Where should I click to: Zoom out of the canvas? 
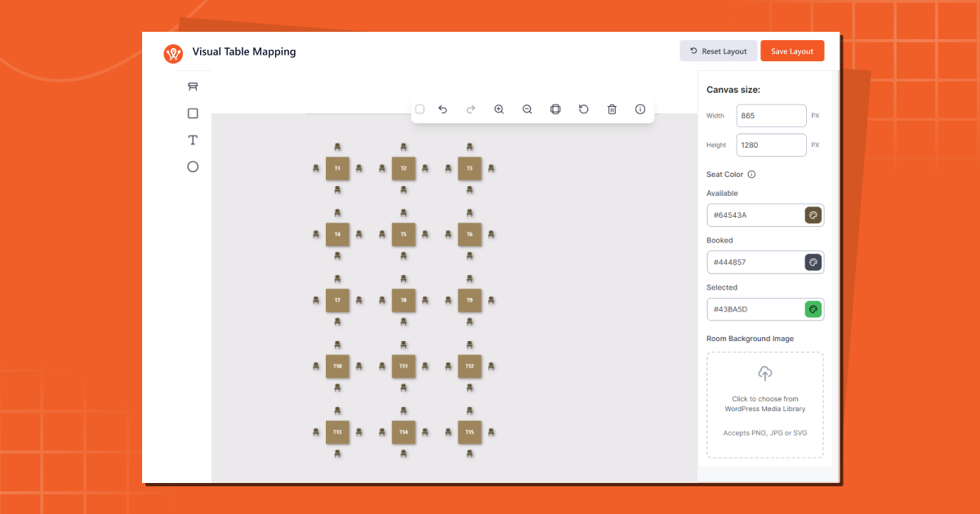(527, 109)
